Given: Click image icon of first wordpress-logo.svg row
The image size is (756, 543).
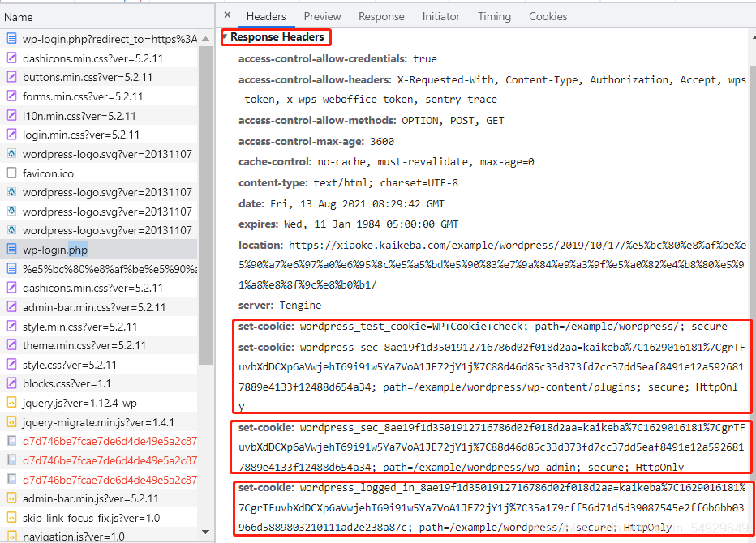Looking at the screenshot, I should coord(11,154).
